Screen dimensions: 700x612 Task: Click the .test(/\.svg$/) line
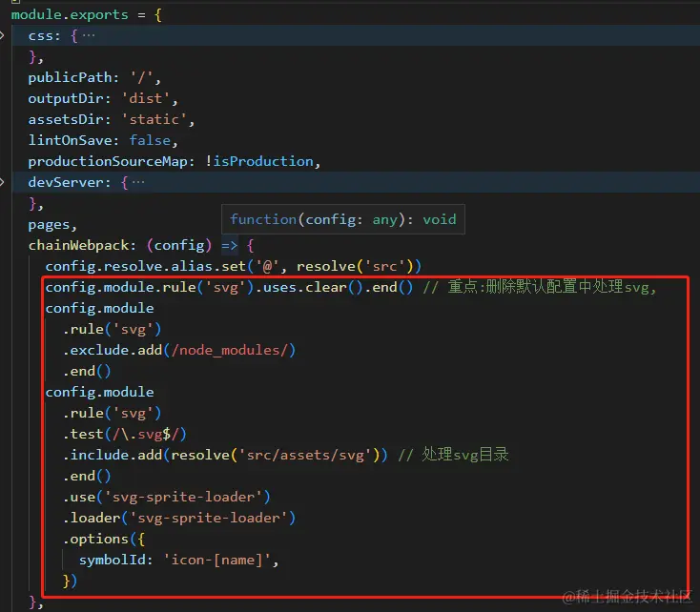[125, 434]
